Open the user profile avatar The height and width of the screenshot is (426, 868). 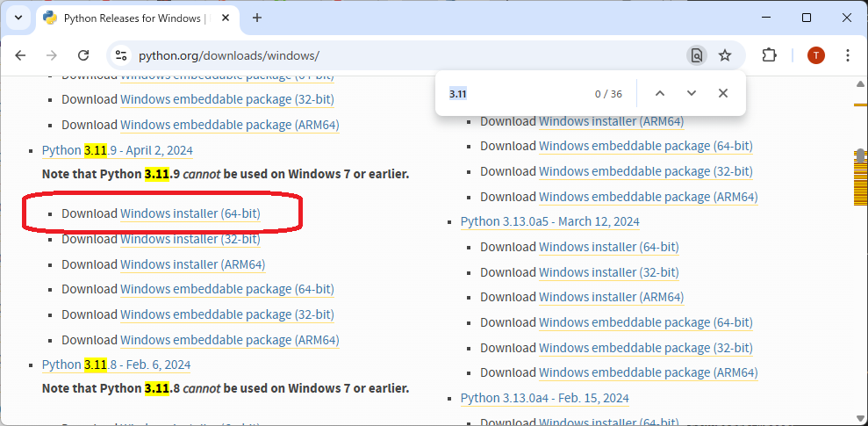point(816,55)
